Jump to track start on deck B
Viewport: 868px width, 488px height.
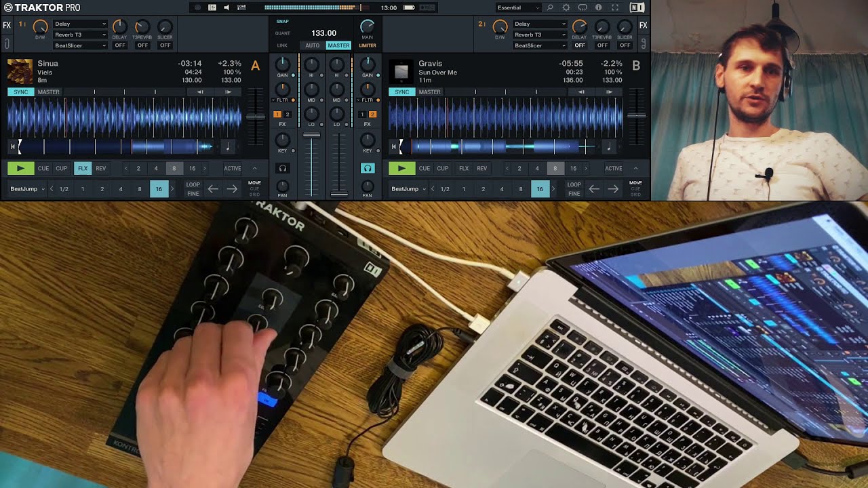(393, 146)
